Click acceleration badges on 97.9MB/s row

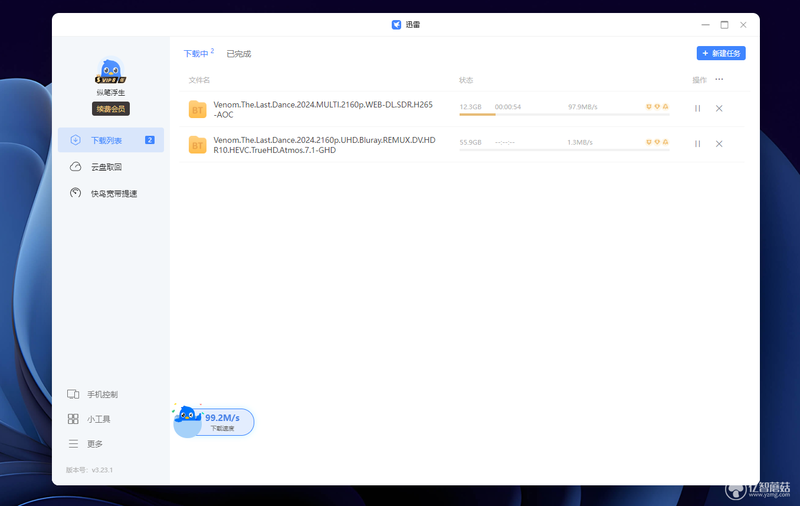tap(657, 107)
